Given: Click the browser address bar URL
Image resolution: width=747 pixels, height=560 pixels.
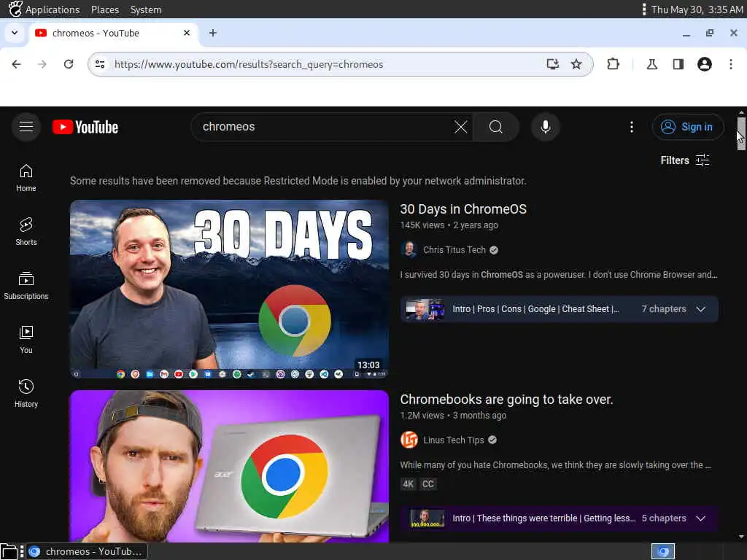Looking at the screenshot, I should click(x=248, y=64).
